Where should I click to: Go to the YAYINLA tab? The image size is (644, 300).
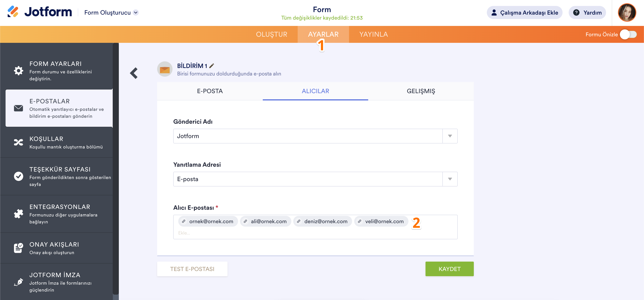coord(374,35)
